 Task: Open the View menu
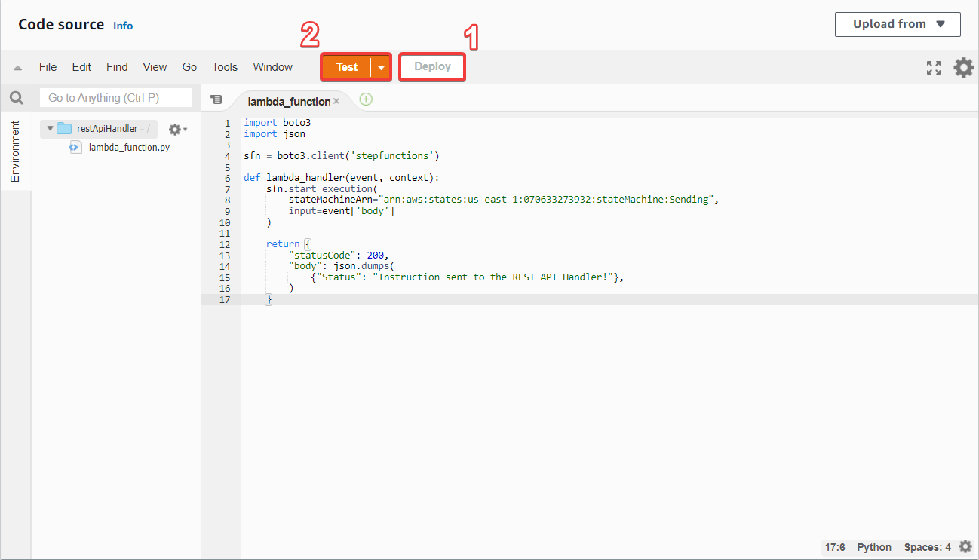click(x=155, y=67)
